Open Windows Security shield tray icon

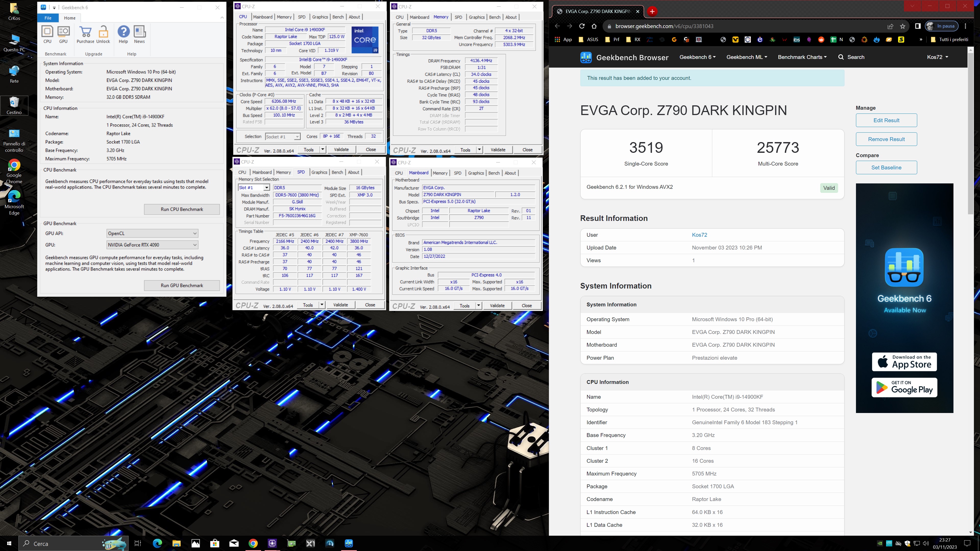(x=907, y=543)
